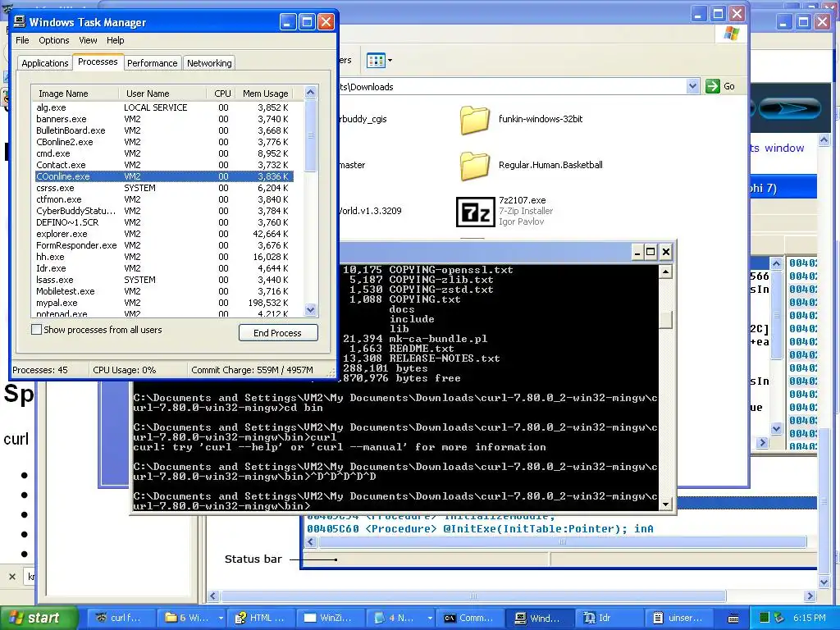Switch to the Networking tab
This screenshot has height=630, width=840.
tap(209, 63)
